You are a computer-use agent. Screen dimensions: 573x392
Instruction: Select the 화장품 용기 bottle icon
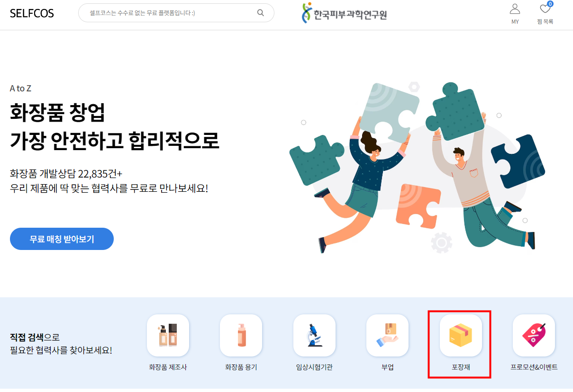241,336
